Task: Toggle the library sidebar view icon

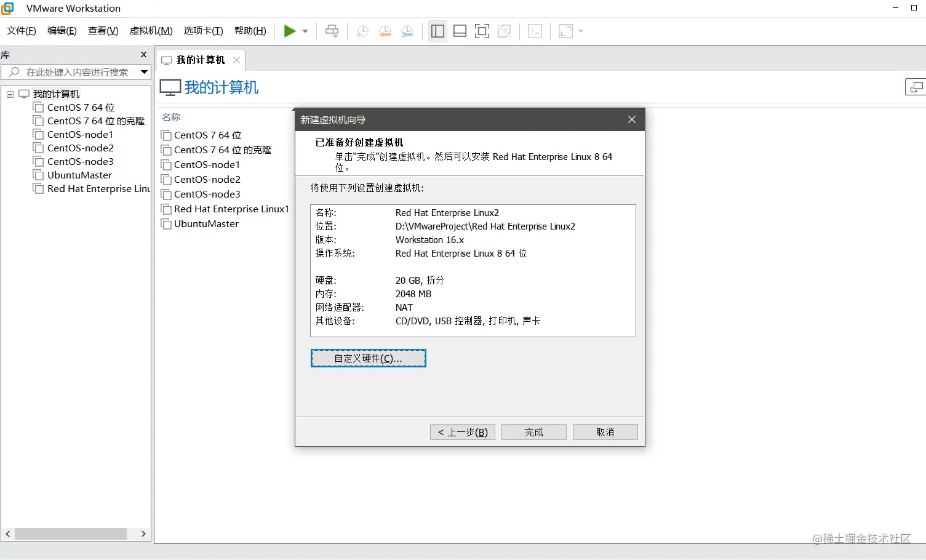Action: pyautogui.click(x=437, y=31)
